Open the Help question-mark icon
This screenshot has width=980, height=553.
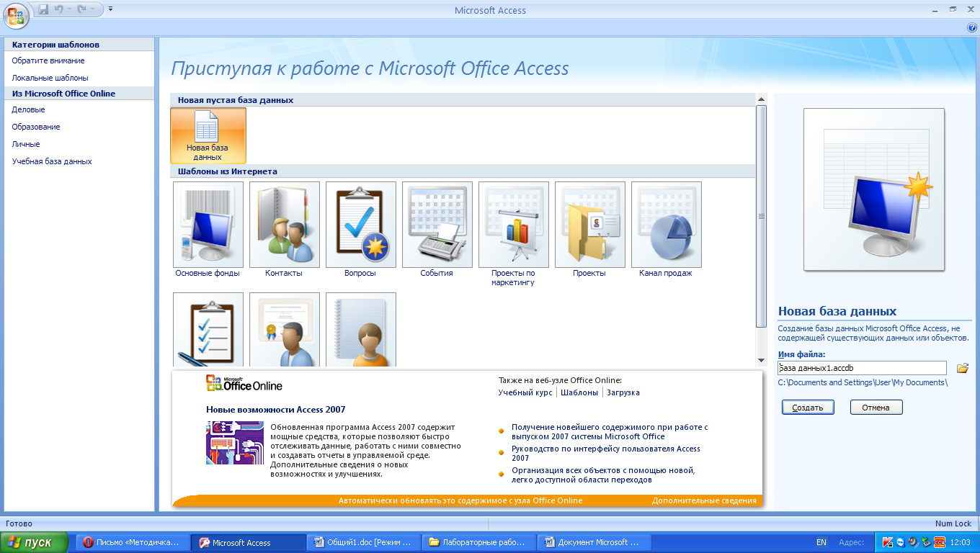(972, 27)
